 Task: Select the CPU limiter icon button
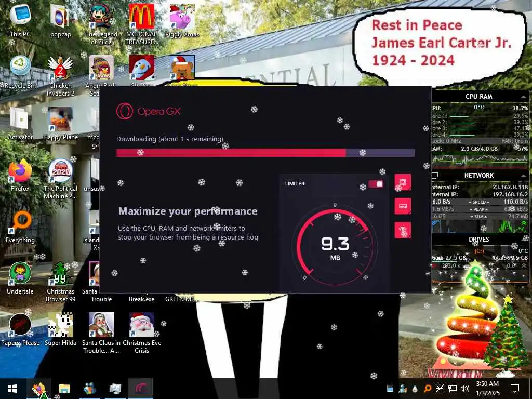[403, 182]
